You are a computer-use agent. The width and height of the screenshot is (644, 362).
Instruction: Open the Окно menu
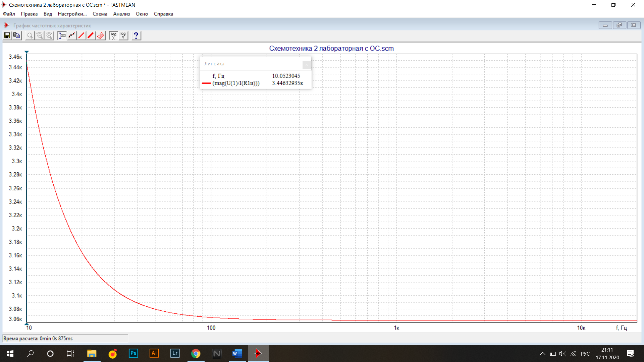[x=142, y=14]
